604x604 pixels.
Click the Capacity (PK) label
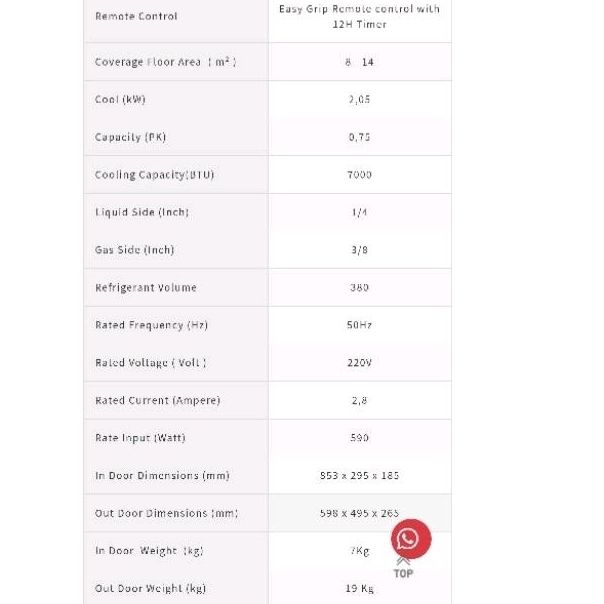pos(130,137)
